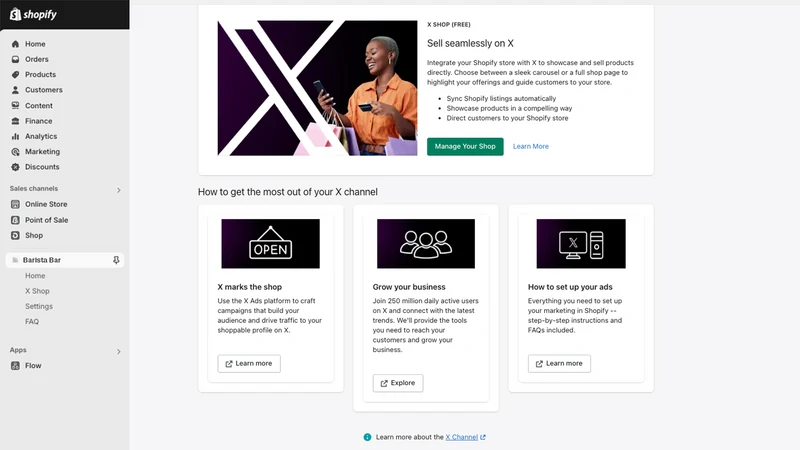The width and height of the screenshot is (800, 450).
Task: Click the X marks the shop title
Action: (x=249, y=287)
